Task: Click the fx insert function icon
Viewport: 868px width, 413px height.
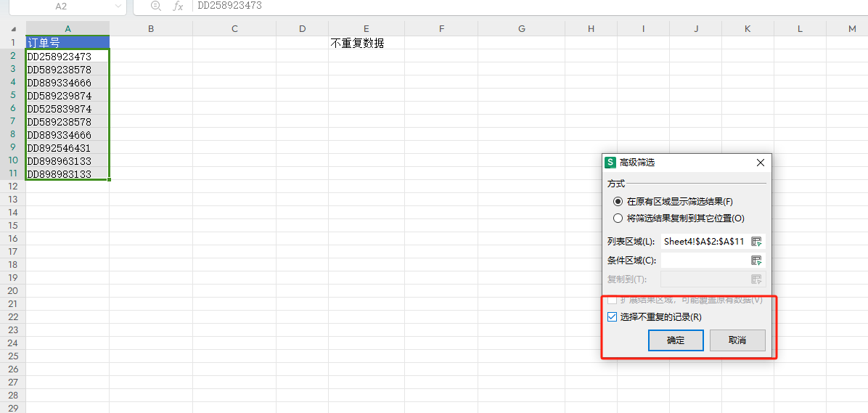Action: tap(178, 6)
